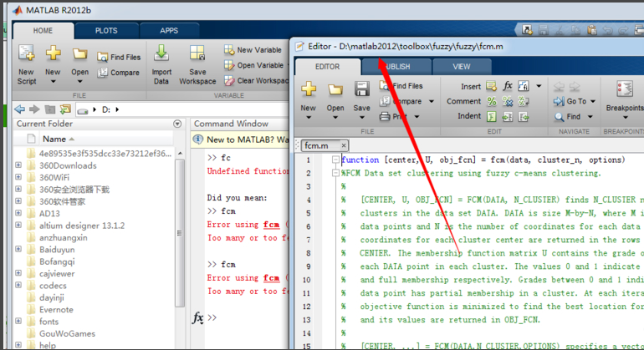Screen dimensions: 644x350
Task: Expand the Baiduyun folder
Action: 18,249
